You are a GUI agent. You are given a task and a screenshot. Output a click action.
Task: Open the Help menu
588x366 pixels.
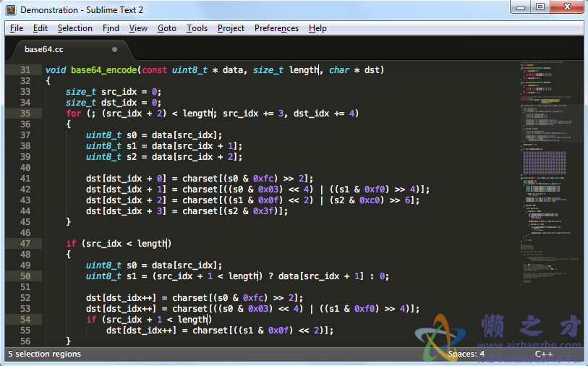click(318, 28)
